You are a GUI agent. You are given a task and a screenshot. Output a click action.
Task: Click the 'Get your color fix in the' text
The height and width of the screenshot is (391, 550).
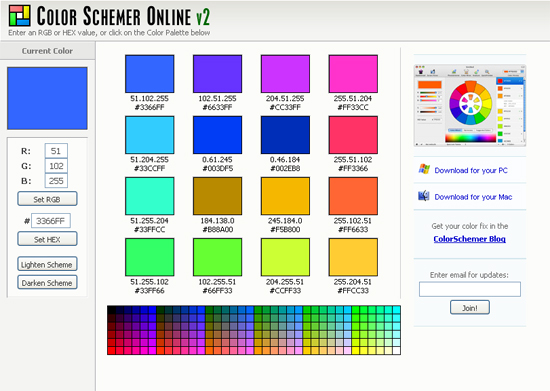point(470,226)
